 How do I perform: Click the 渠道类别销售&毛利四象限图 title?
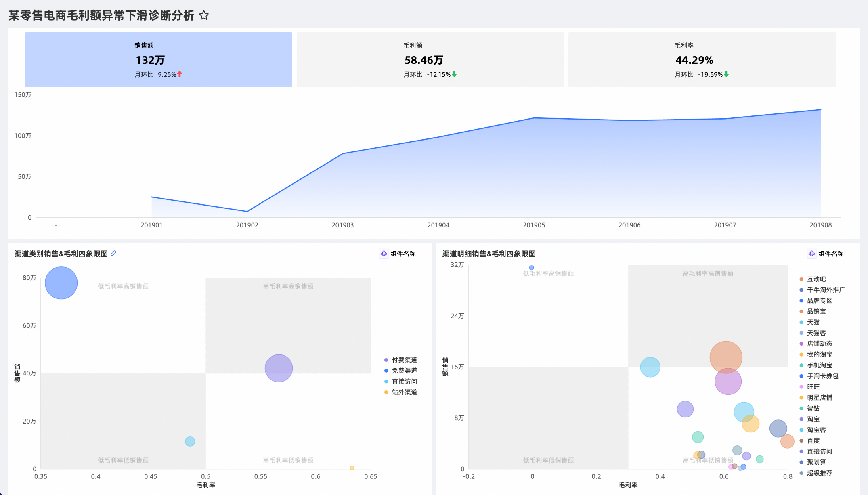(x=61, y=254)
